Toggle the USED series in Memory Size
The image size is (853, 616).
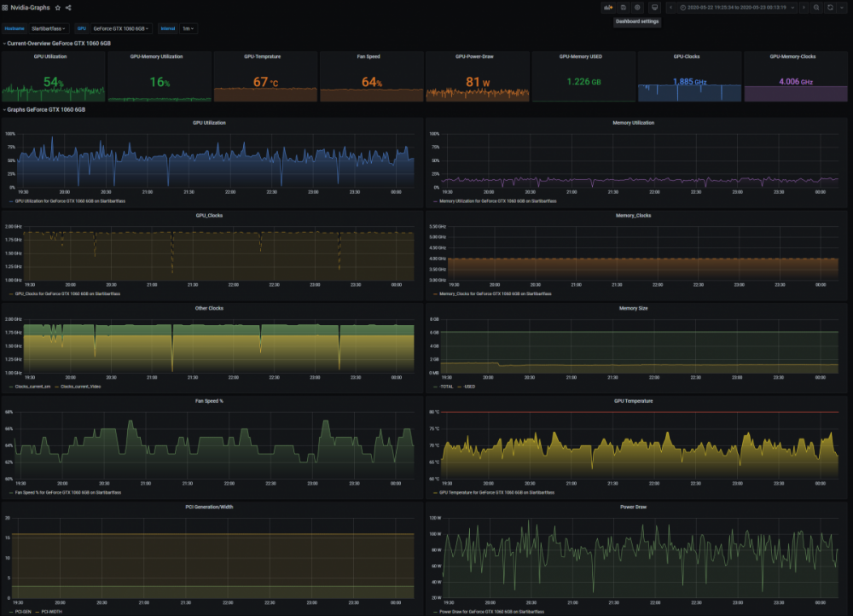coord(468,386)
